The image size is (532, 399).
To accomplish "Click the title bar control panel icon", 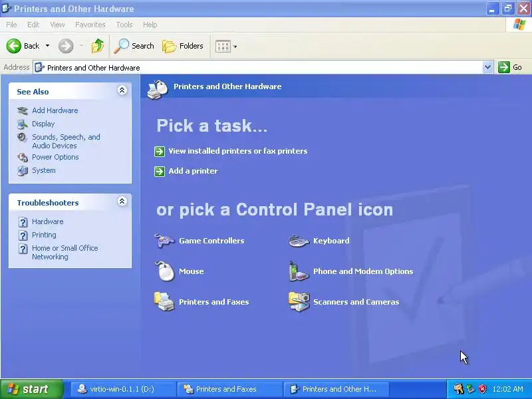I will coord(6,8).
